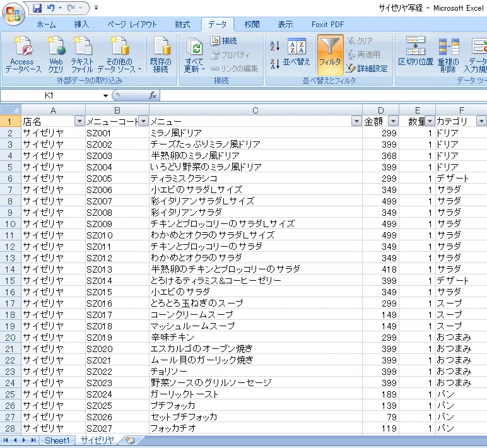Switch to 校閲 ribbon tab
This screenshot has width=487, height=448.
pyautogui.click(x=252, y=24)
